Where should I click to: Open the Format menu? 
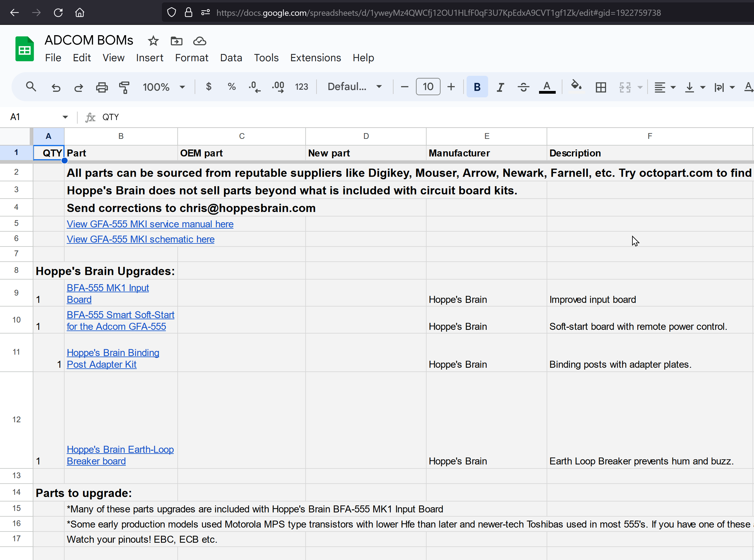click(192, 58)
